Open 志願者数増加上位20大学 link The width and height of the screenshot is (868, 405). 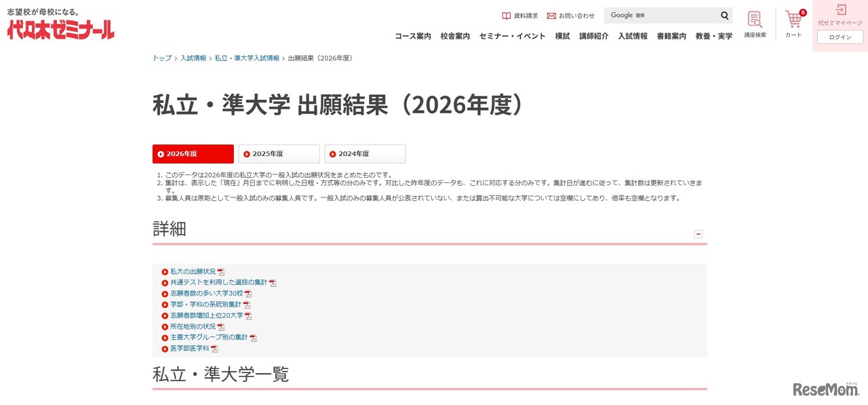click(x=206, y=315)
